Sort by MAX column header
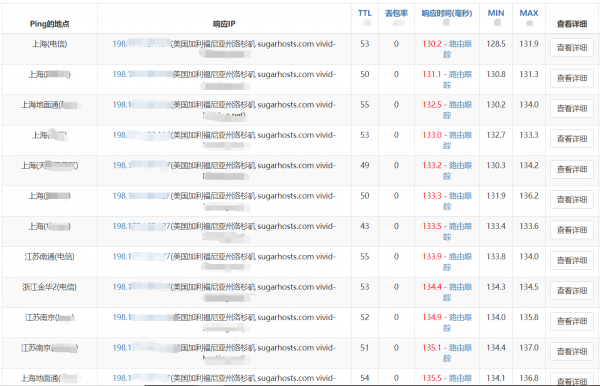This screenshot has height=386, width=600. tap(528, 13)
